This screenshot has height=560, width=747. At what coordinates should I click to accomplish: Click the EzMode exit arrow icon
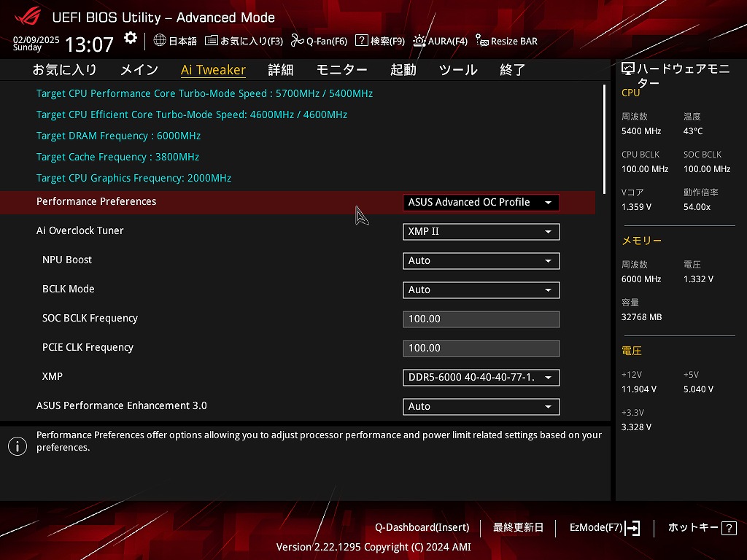pyautogui.click(x=632, y=528)
